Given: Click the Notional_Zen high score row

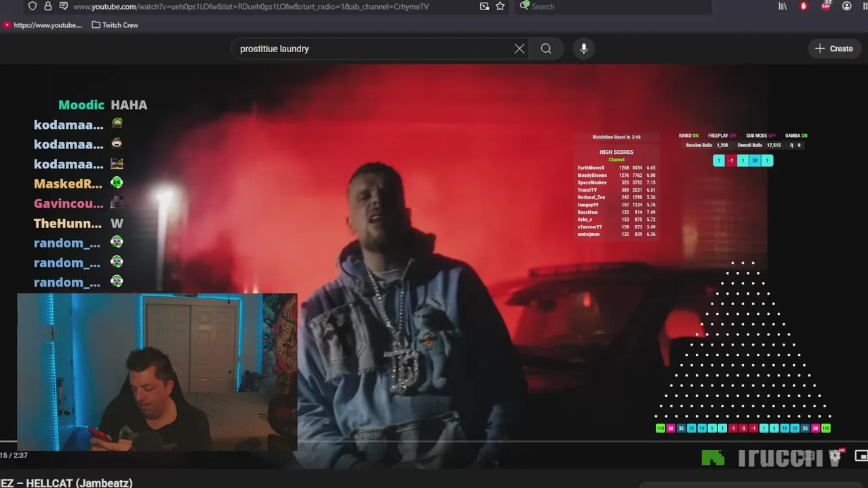Looking at the screenshot, I should click(x=616, y=197).
